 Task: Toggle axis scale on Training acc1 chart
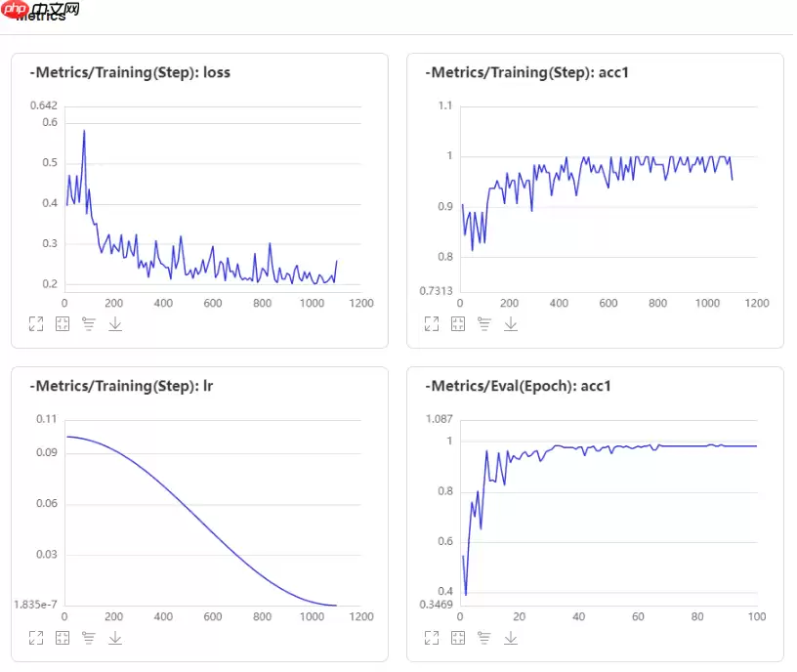(x=484, y=323)
